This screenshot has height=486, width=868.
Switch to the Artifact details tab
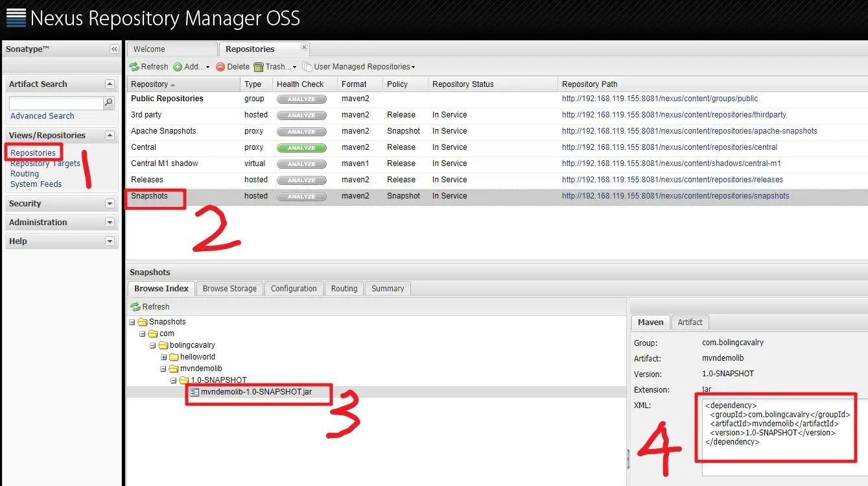point(690,322)
